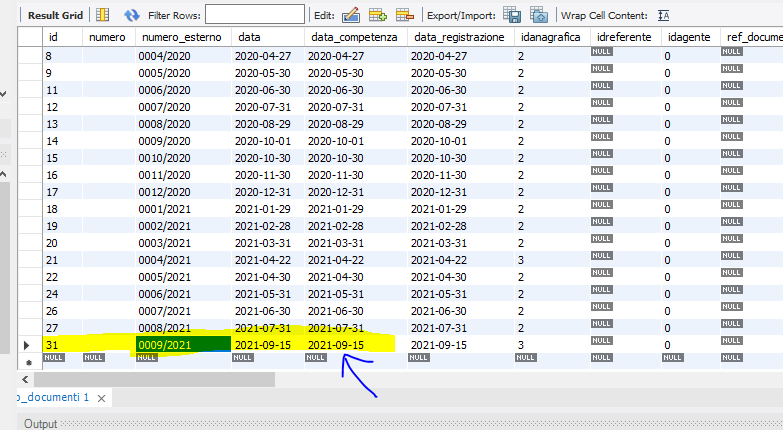Click the edit current row pencil icon

pos(351,15)
